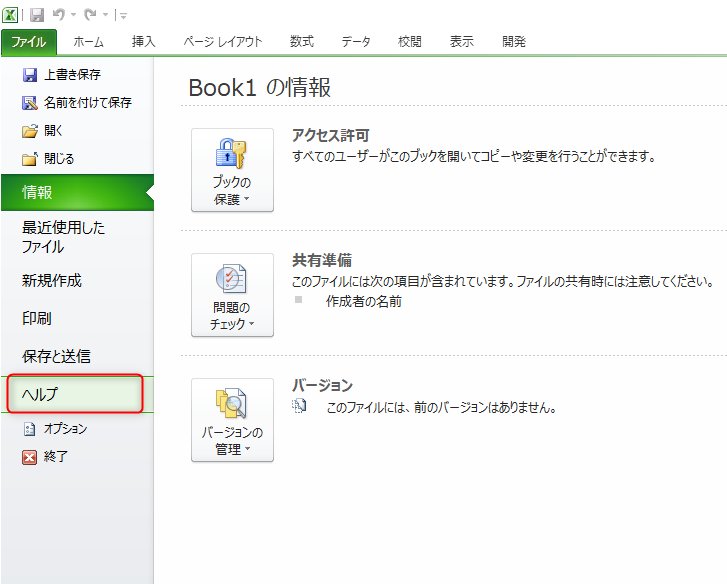Screen dimensions: 727x584
Task: Open the 最近使用したファイル section
Action: point(63,237)
